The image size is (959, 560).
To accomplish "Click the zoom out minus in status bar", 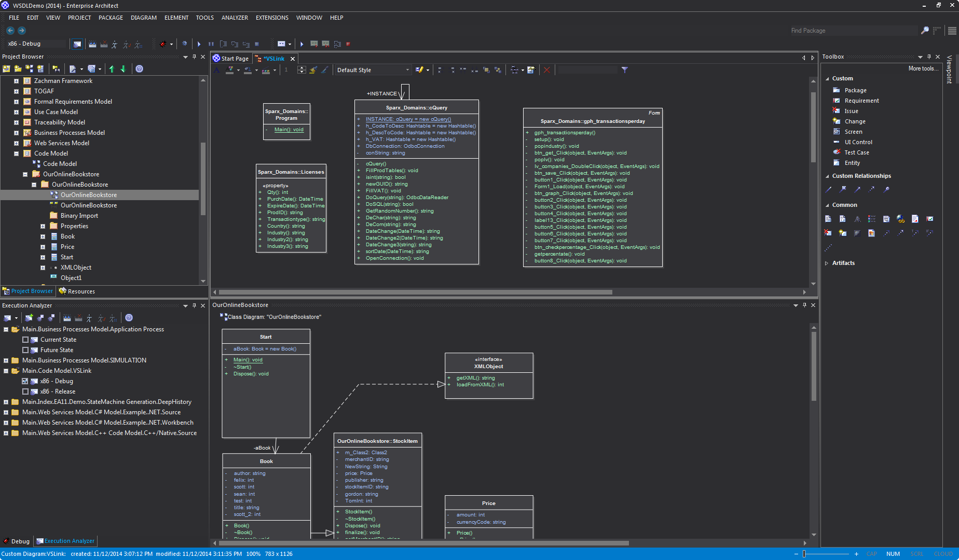I will click(796, 554).
